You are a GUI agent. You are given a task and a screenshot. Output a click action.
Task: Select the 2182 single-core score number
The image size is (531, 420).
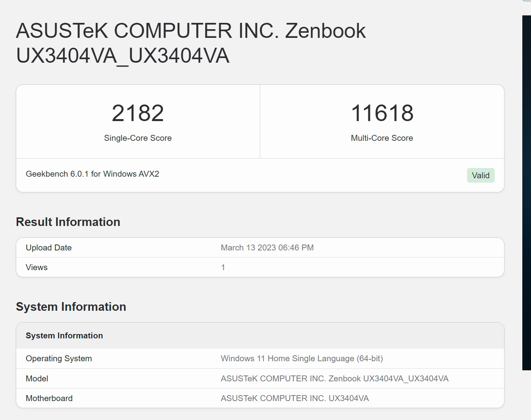tap(138, 113)
